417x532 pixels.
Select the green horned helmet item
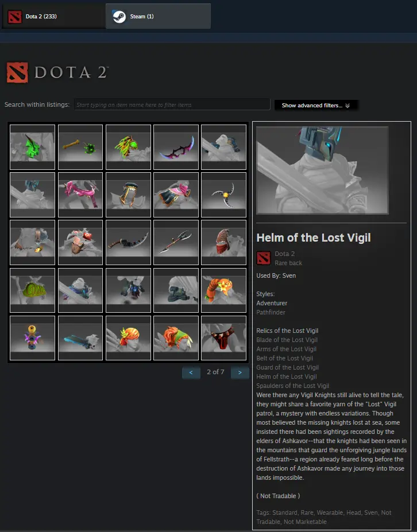click(x=32, y=147)
